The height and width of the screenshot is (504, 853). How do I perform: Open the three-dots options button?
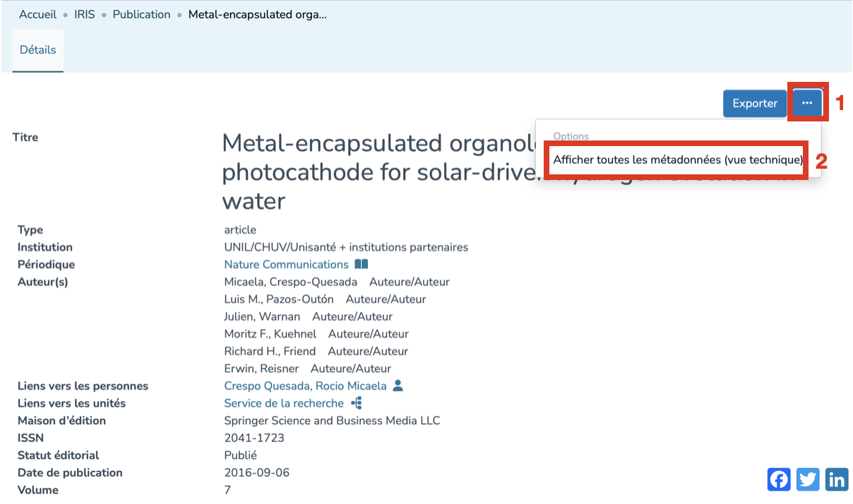[807, 103]
